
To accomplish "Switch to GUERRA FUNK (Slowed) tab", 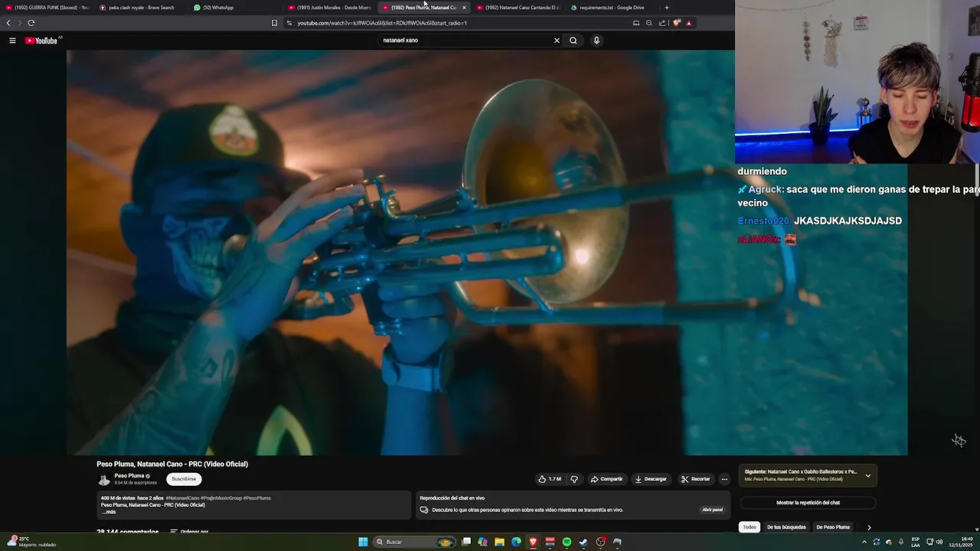I will click(46, 8).
